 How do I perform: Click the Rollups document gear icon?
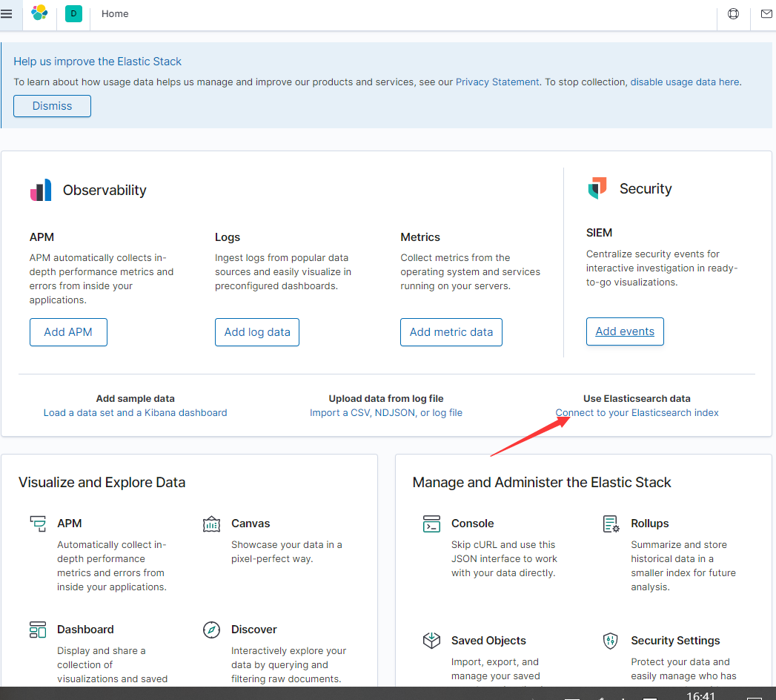point(611,524)
